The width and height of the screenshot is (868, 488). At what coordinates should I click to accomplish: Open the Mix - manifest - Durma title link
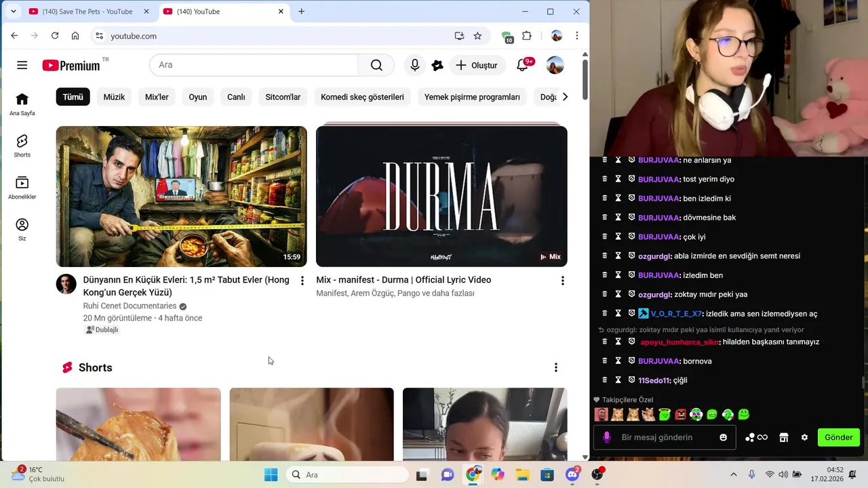pyautogui.click(x=403, y=280)
